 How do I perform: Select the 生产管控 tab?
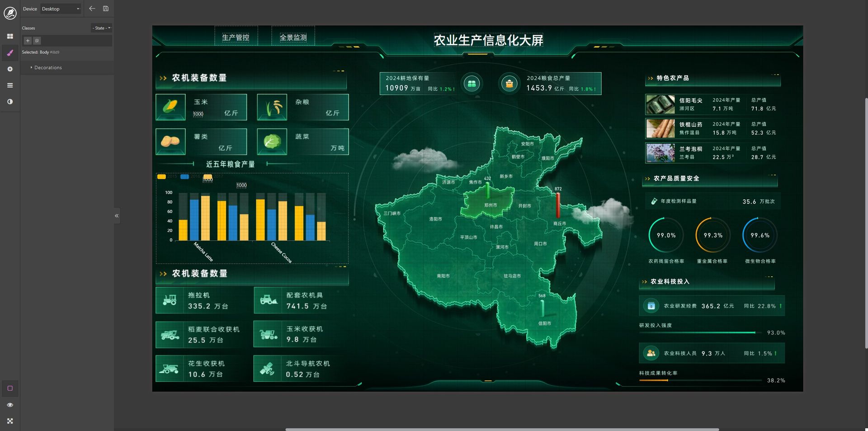click(236, 37)
